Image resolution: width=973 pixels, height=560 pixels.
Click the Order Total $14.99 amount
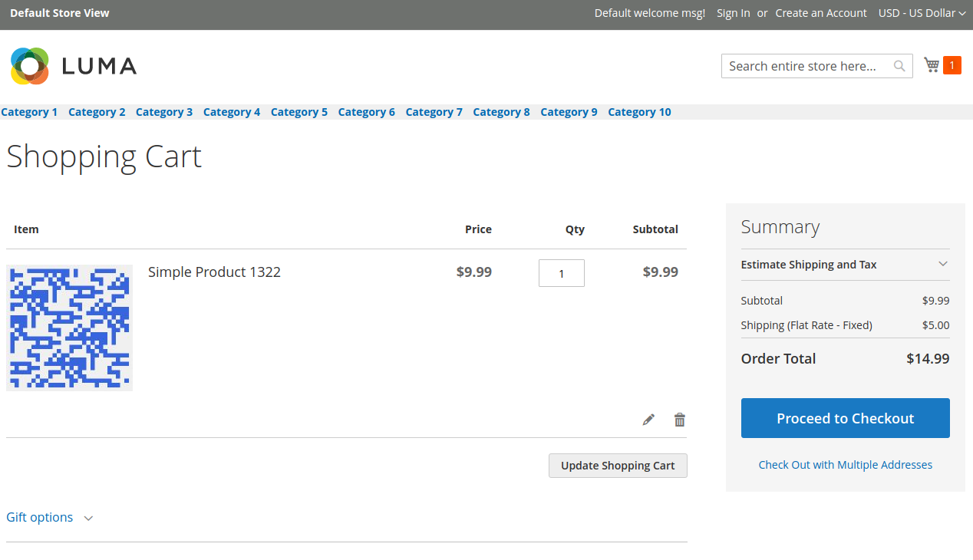928,358
